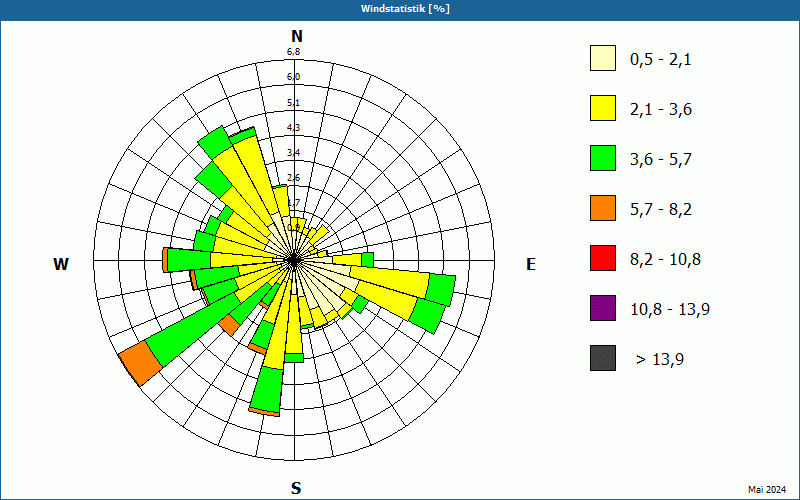Screen dimensions: 800x500
Task: Click the 'Windstatistik [%]' title
Action: 405,9
